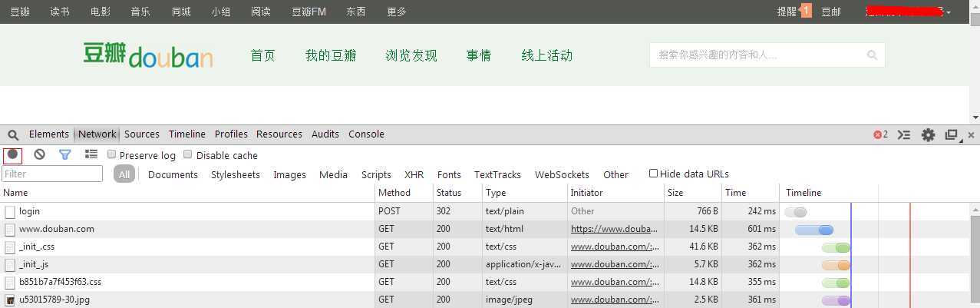980x308 pixels.
Task: Click file icon of login request
Action: 10,211
